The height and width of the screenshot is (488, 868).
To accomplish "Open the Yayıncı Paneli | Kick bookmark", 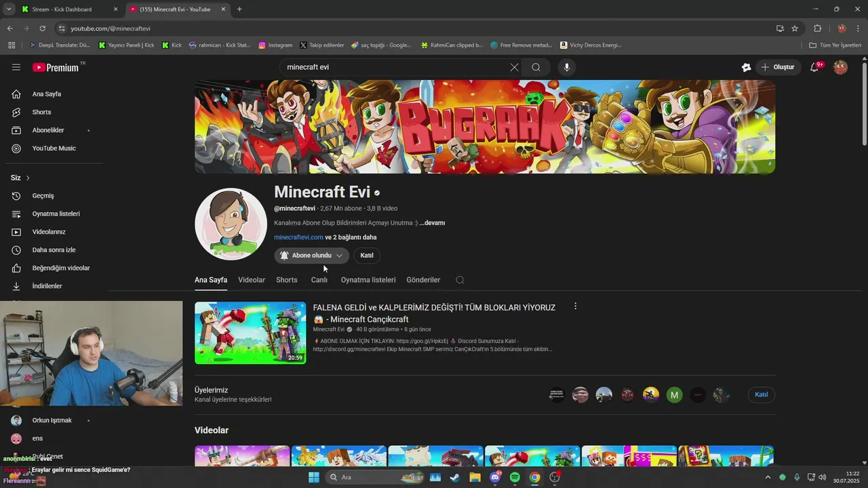I will click(x=127, y=45).
